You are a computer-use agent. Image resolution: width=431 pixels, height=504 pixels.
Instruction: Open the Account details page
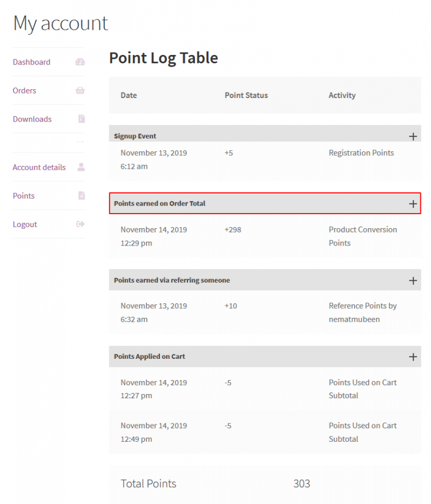coord(39,167)
